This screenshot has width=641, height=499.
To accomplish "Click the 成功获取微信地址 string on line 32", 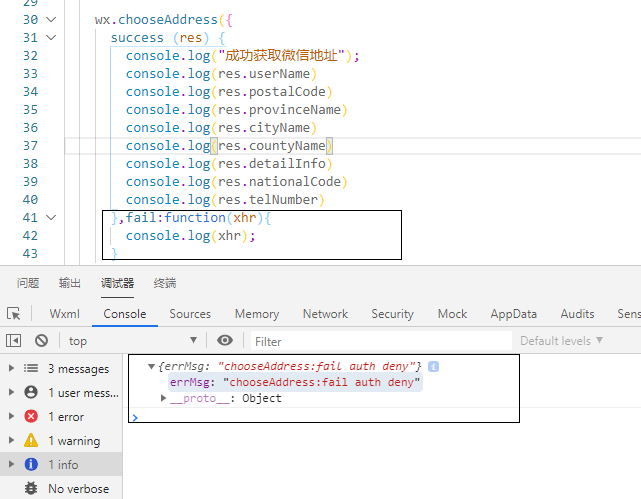I will click(x=281, y=56).
